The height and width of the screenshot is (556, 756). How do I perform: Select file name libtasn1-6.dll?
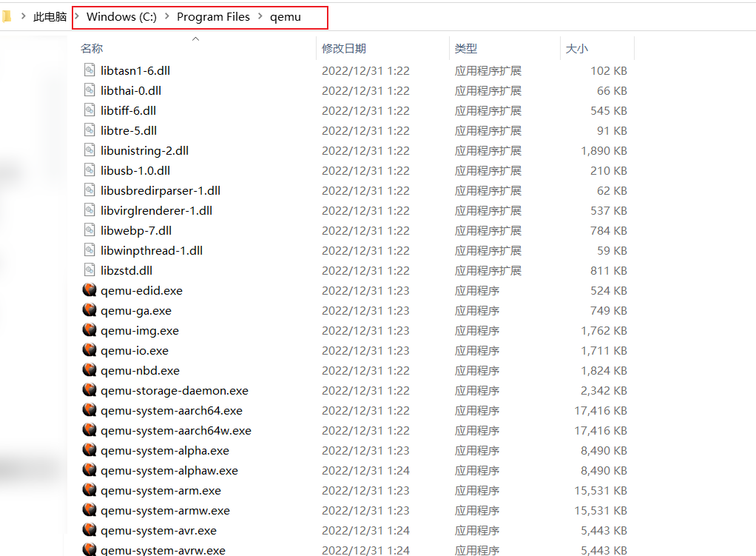click(x=135, y=71)
